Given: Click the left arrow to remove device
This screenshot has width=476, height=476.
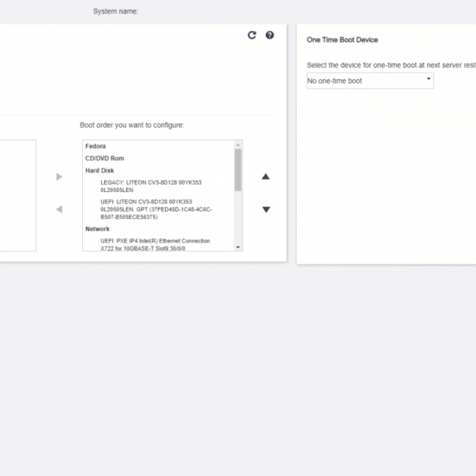Looking at the screenshot, I should [x=59, y=209].
